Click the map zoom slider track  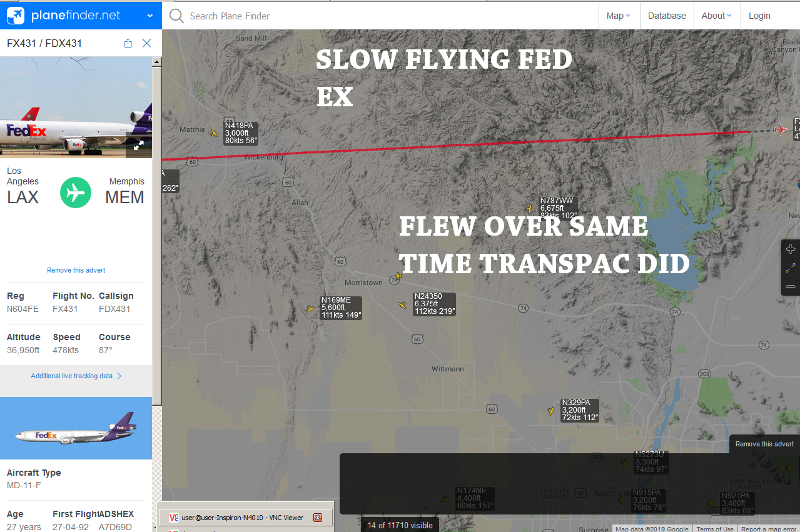pyautogui.click(x=791, y=268)
